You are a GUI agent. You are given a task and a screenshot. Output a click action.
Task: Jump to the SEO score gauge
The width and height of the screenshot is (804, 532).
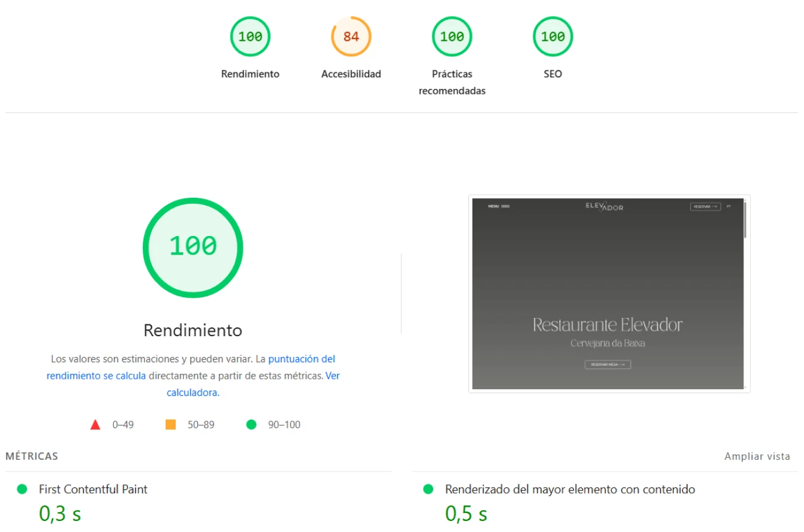[x=552, y=37]
